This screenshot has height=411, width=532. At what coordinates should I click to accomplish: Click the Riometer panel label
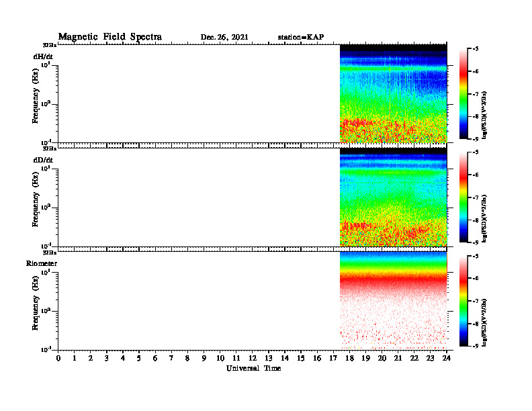click(42, 263)
